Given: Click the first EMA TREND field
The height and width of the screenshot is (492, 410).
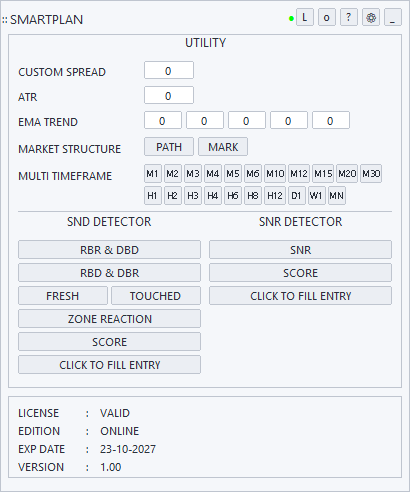Looking at the screenshot, I should pyautogui.click(x=163, y=120).
